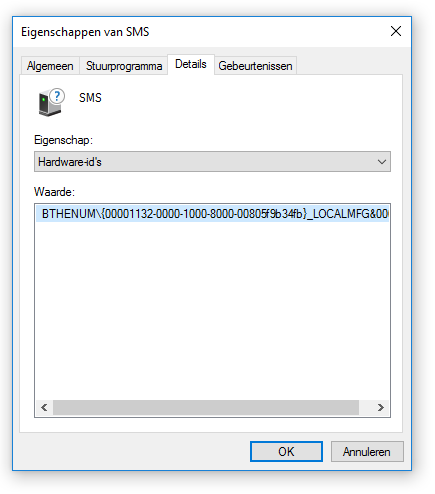Image resolution: width=435 pixels, height=494 pixels.
Task: Confirm with the OK button
Action: pyautogui.click(x=286, y=452)
